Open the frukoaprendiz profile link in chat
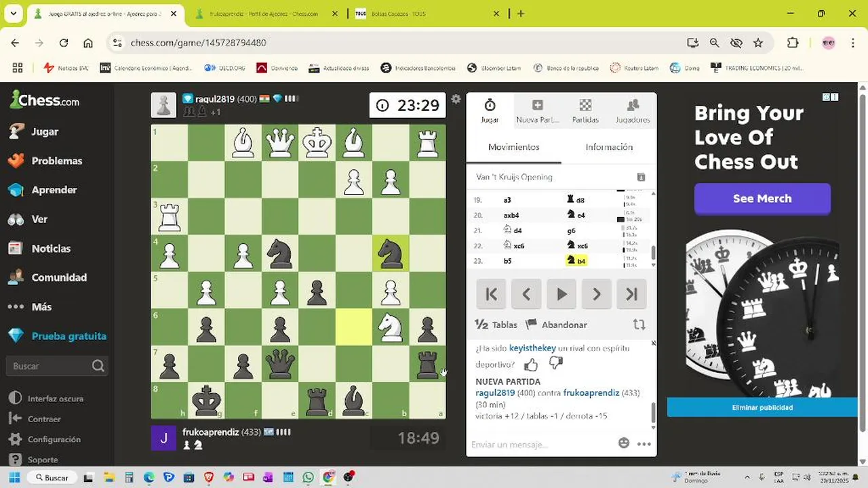This screenshot has height=488, width=868. (x=591, y=392)
